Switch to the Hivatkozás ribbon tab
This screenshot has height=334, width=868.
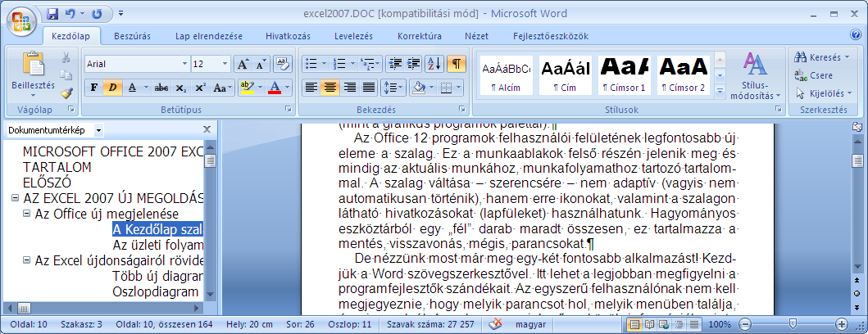click(x=288, y=37)
